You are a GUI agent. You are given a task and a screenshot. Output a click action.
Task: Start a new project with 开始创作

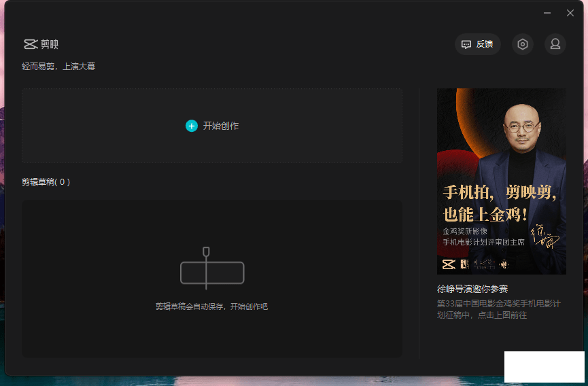point(212,126)
